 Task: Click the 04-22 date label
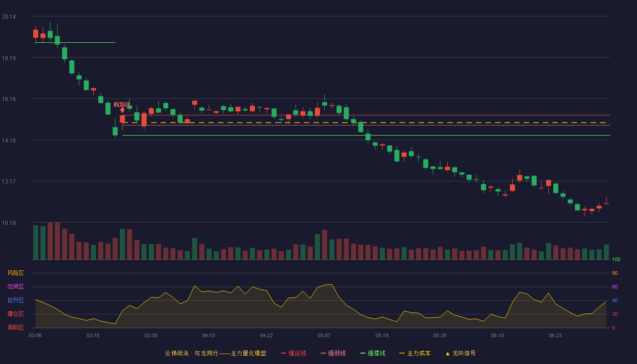[266, 335]
